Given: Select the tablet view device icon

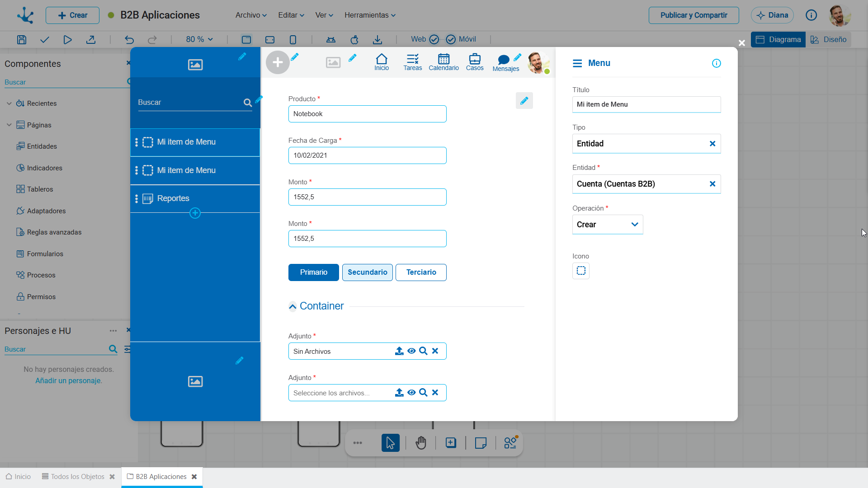Looking at the screenshot, I should 270,40.
